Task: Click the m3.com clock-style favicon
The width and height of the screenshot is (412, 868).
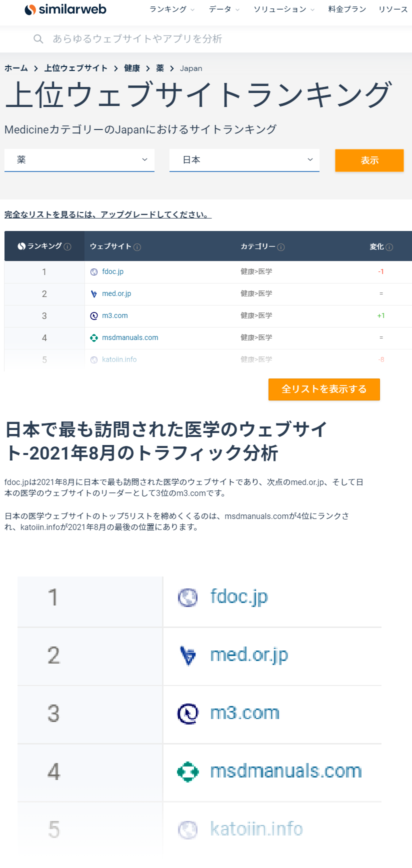Action: (93, 315)
